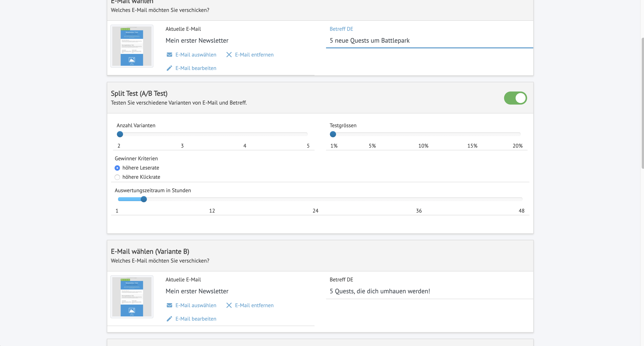Click X icon to remove first email

pos(229,55)
